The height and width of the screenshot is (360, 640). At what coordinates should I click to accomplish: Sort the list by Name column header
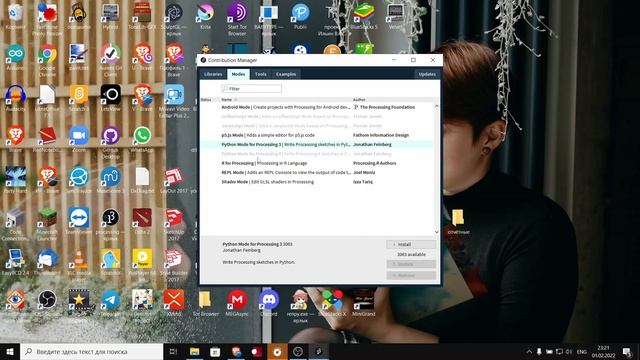tap(227, 100)
